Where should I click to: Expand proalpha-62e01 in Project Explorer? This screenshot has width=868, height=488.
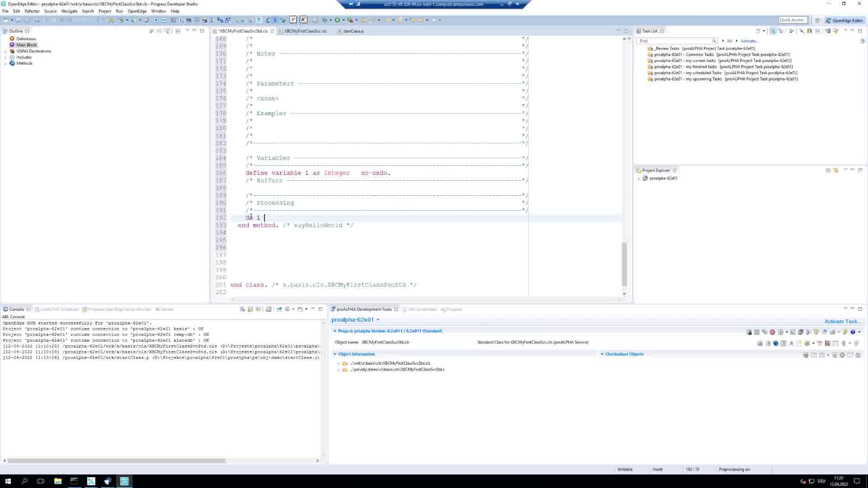(639, 178)
